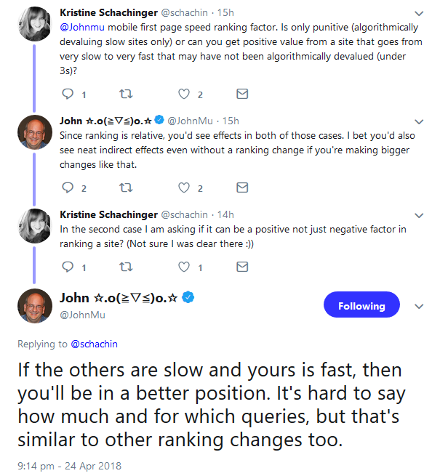
Task: Share John's 15h tweet by message
Action: 242,187
